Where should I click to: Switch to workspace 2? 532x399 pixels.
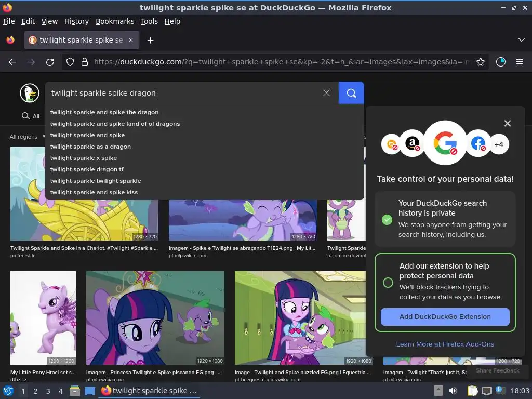coord(36,391)
